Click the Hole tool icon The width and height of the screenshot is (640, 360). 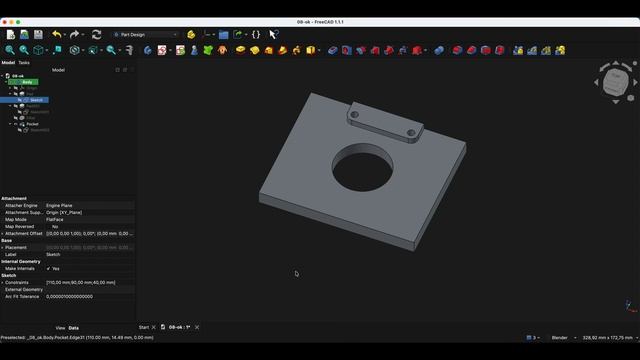pos(347,50)
